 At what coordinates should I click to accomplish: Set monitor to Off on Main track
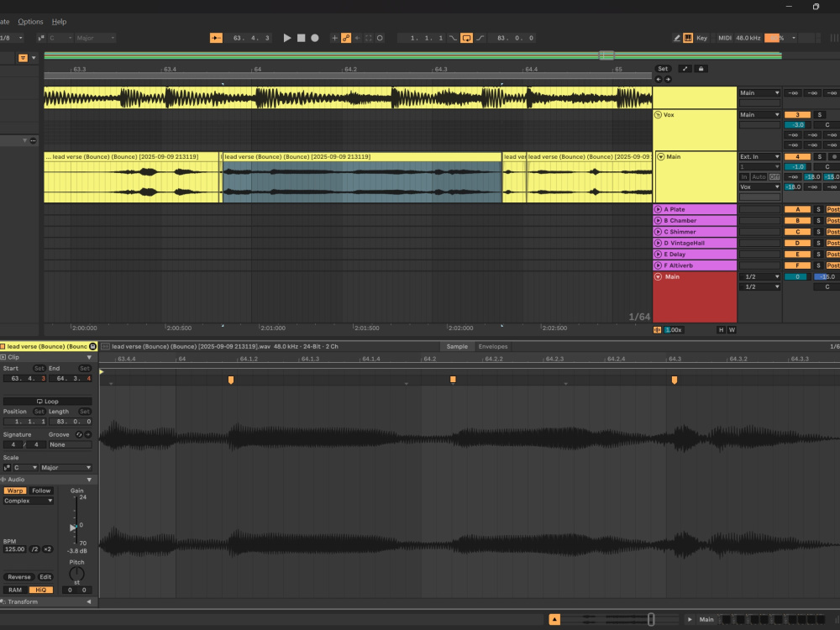click(774, 176)
